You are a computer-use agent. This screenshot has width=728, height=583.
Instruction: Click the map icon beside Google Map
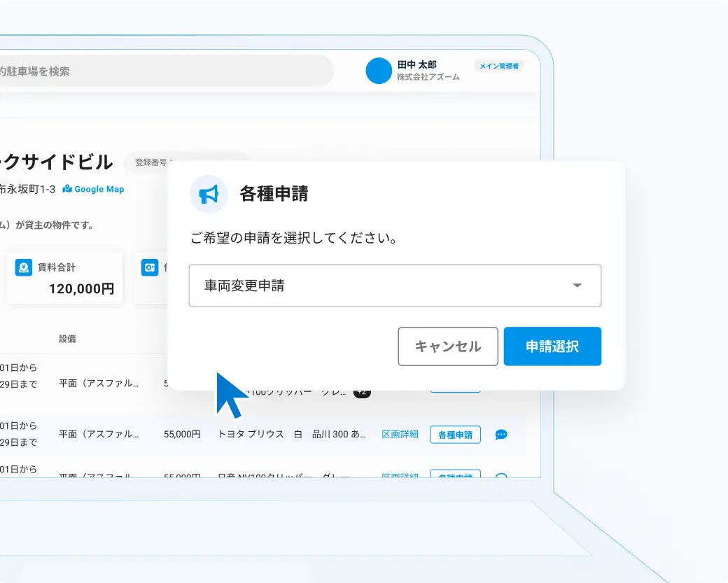[x=67, y=189]
